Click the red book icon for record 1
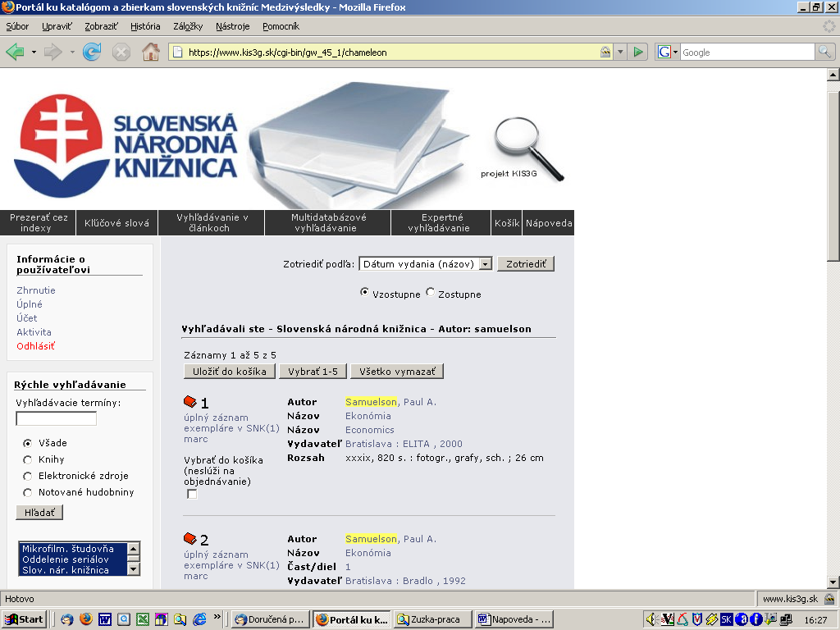840x630 pixels. [x=190, y=402]
